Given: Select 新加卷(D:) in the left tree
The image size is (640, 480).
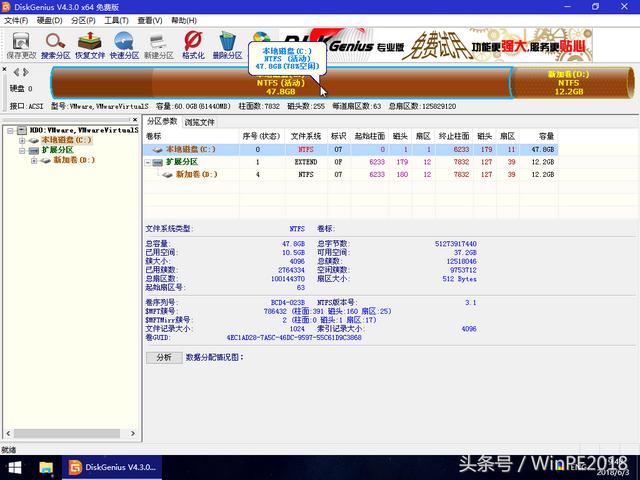Looking at the screenshot, I should (x=74, y=160).
